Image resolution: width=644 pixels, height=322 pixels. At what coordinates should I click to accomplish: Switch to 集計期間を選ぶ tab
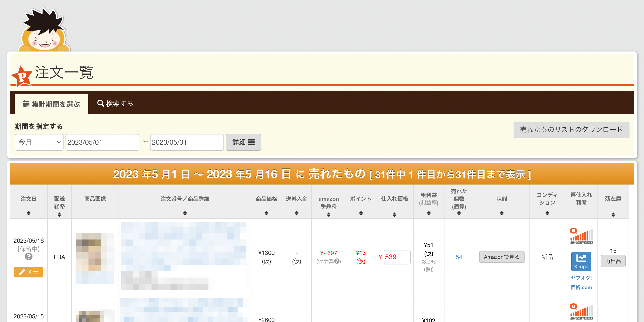point(51,104)
